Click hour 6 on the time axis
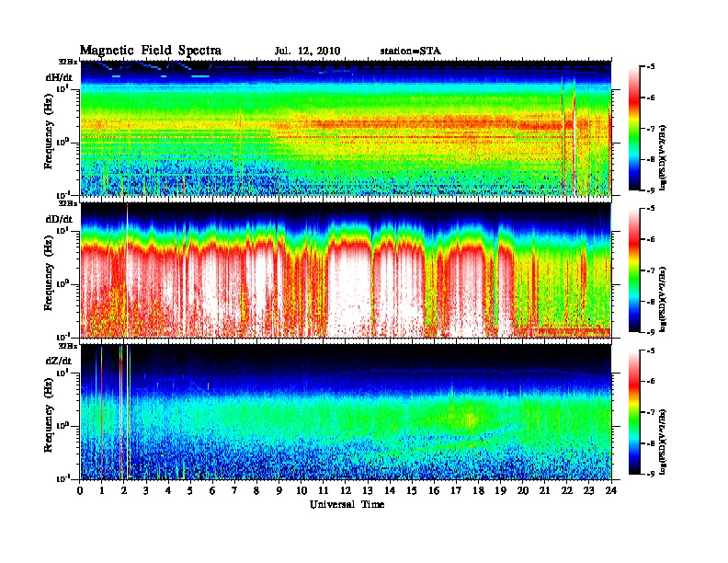Viewport: 728px width, 563px height. click(212, 490)
